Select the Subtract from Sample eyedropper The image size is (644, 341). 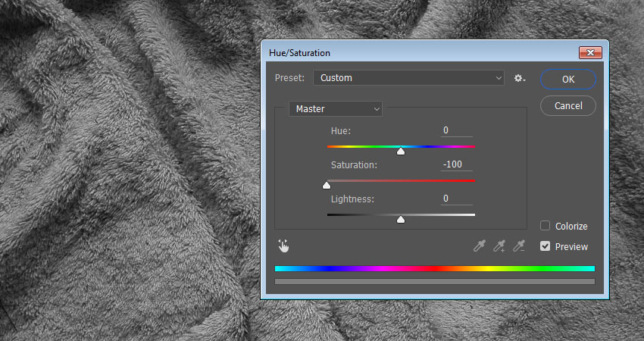pos(519,246)
